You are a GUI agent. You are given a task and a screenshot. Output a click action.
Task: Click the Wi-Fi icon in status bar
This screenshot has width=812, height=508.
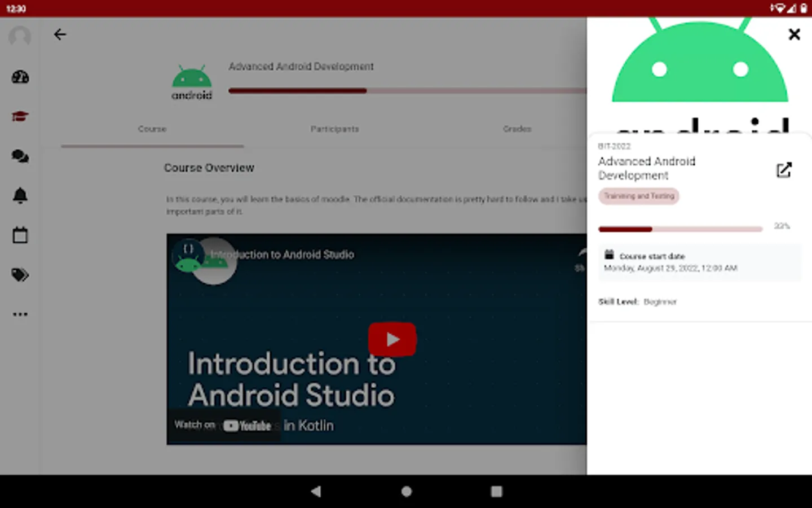pyautogui.click(x=779, y=8)
